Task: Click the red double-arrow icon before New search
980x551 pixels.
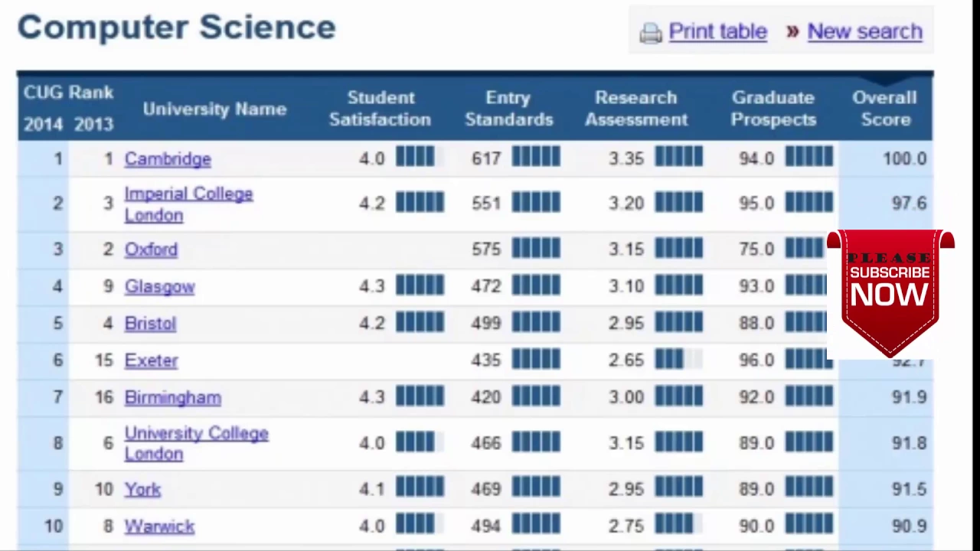Action: 792,31
